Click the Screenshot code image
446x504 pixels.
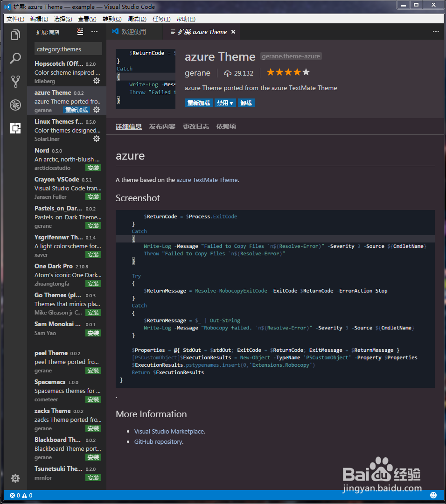coord(275,299)
